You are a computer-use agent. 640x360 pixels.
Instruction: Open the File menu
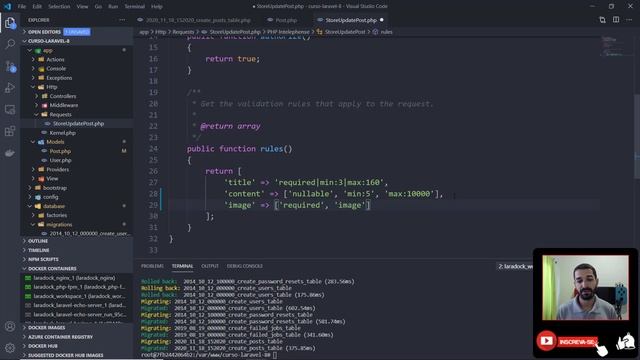tap(22, 7)
